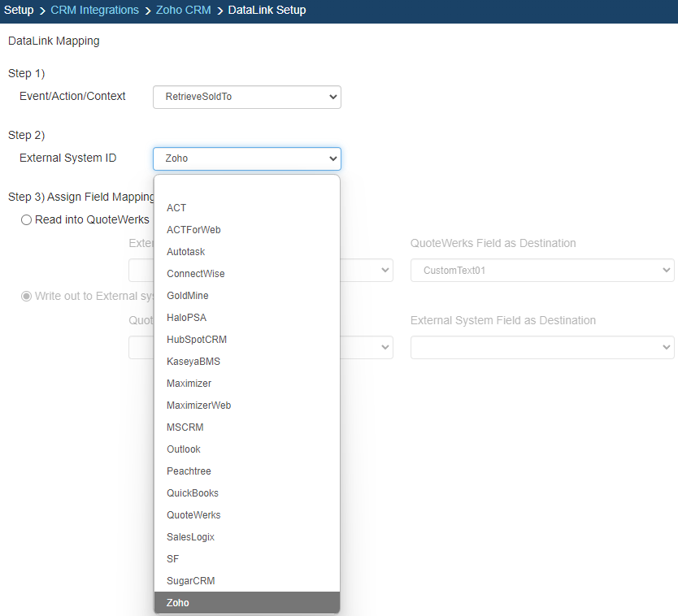Select the blank entry atop the list
678x616 pixels.
tap(246, 187)
